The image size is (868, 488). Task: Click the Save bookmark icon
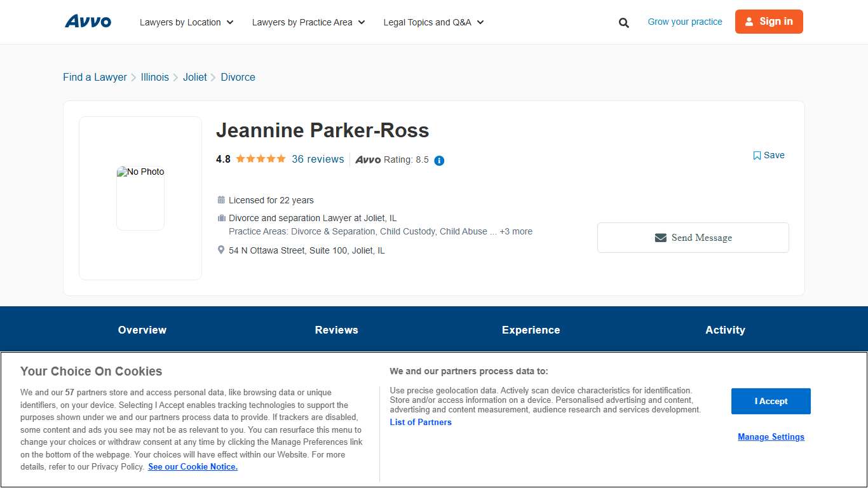click(757, 155)
